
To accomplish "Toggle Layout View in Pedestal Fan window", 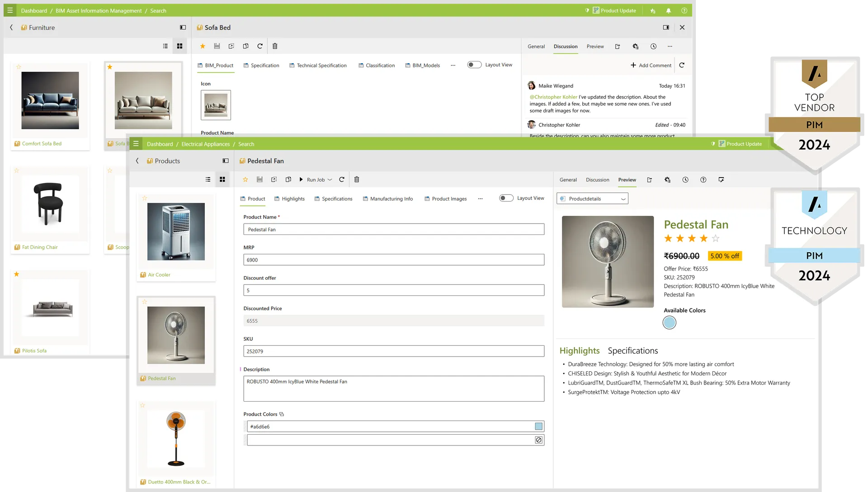I will (x=506, y=198).
